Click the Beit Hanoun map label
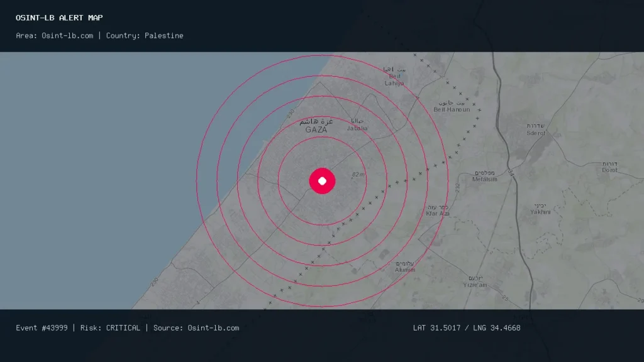Image resolution: width=644 pixels, height=362 pixels. pos(452,106)
